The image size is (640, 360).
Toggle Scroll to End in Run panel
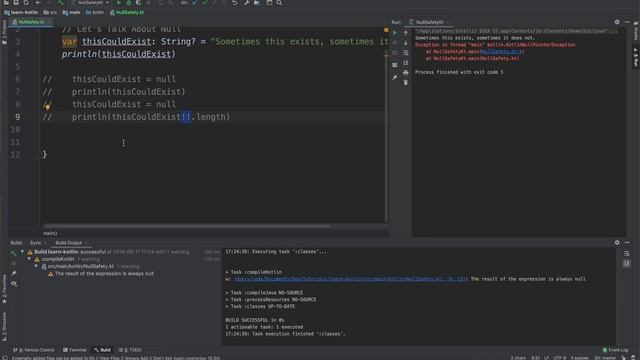(406, 63)
